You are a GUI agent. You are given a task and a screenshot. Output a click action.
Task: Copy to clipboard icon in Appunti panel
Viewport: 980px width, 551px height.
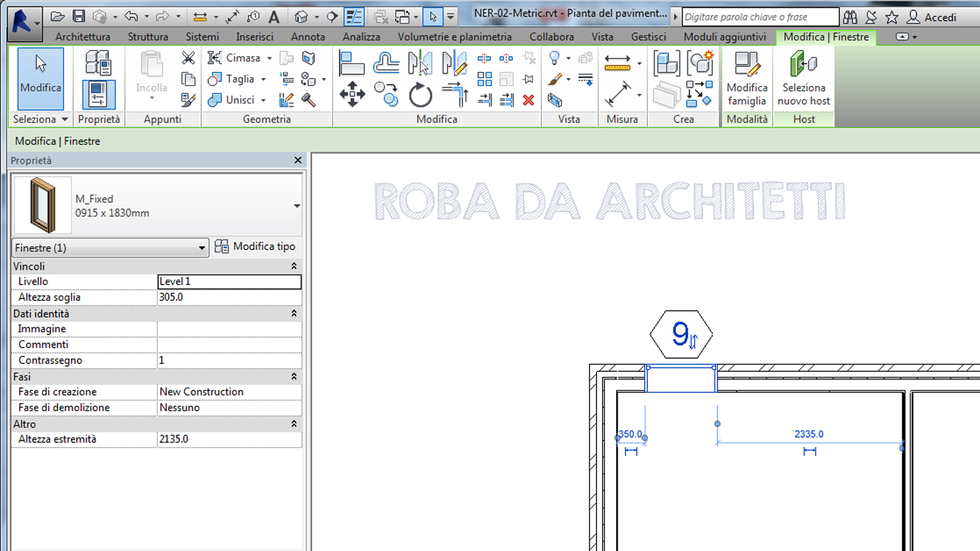coord(188,79)
